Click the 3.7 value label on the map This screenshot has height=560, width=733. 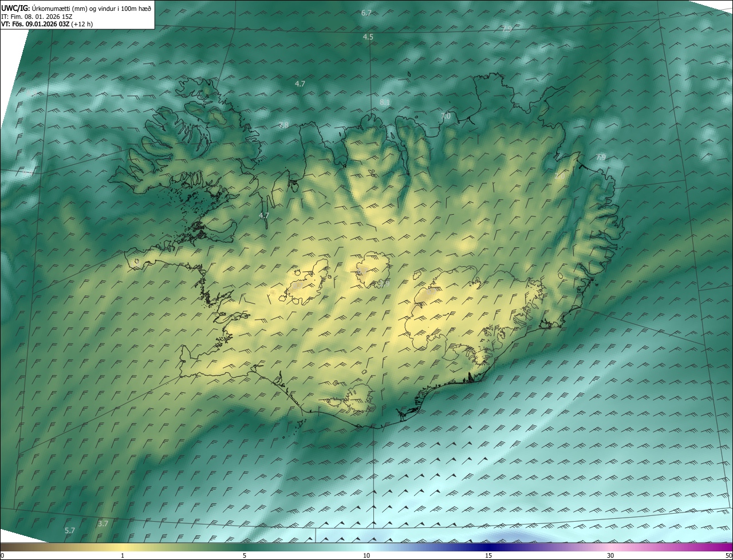coord(103,523)
